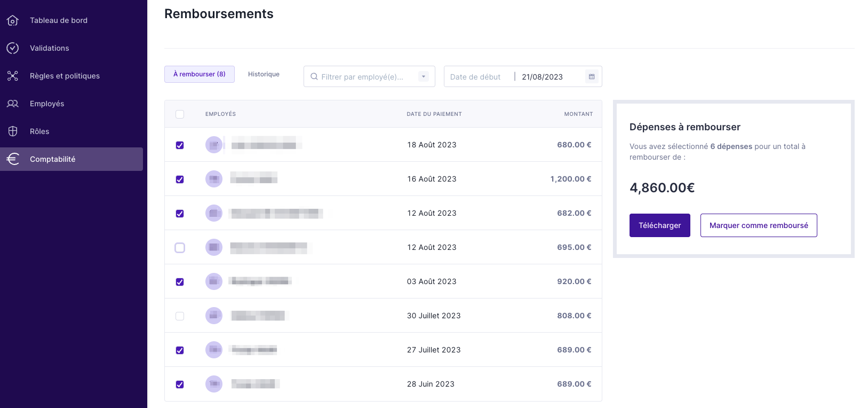Click the Employés people icon
868x408 pixels.
(13, 104)
